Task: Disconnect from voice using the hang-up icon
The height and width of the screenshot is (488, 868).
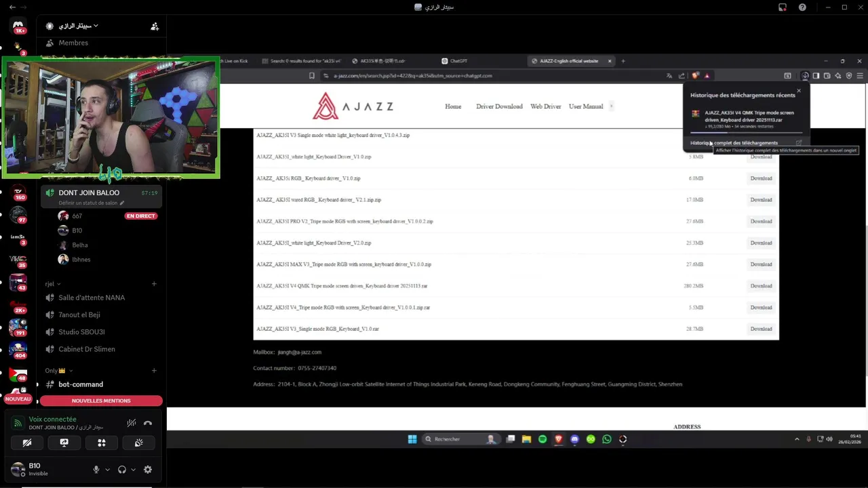Action: click(148, 423)
